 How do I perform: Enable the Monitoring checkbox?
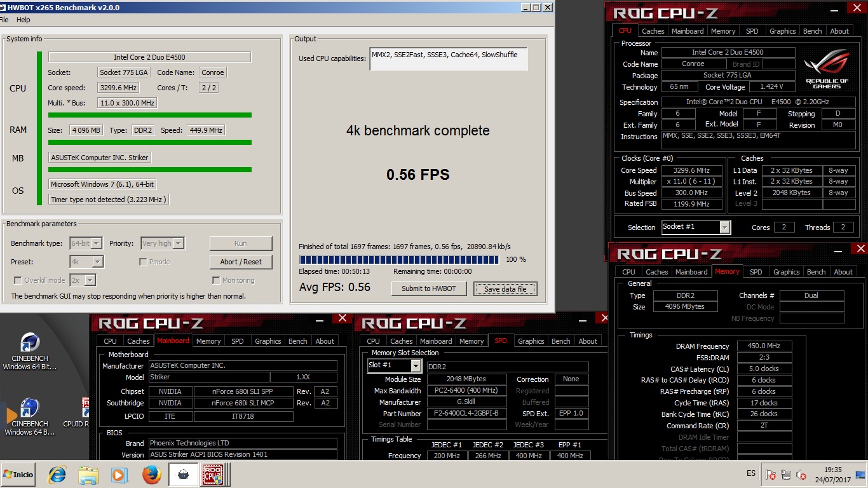click(216, 280)
